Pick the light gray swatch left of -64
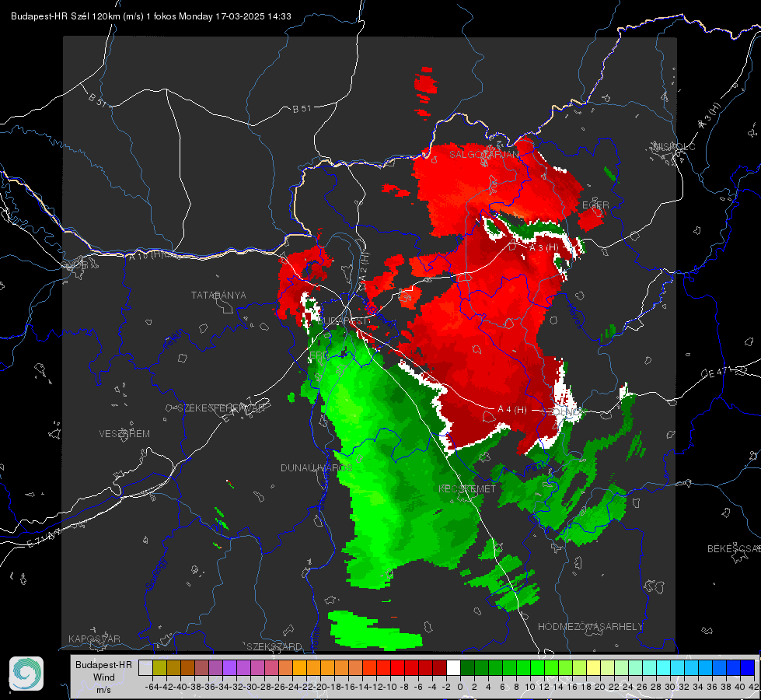Viewport: 761px width, 700px height. (145, 668)
